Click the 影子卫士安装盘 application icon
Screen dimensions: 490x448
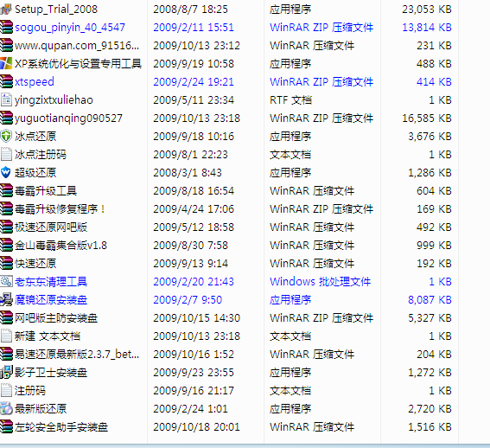point(6,372)
